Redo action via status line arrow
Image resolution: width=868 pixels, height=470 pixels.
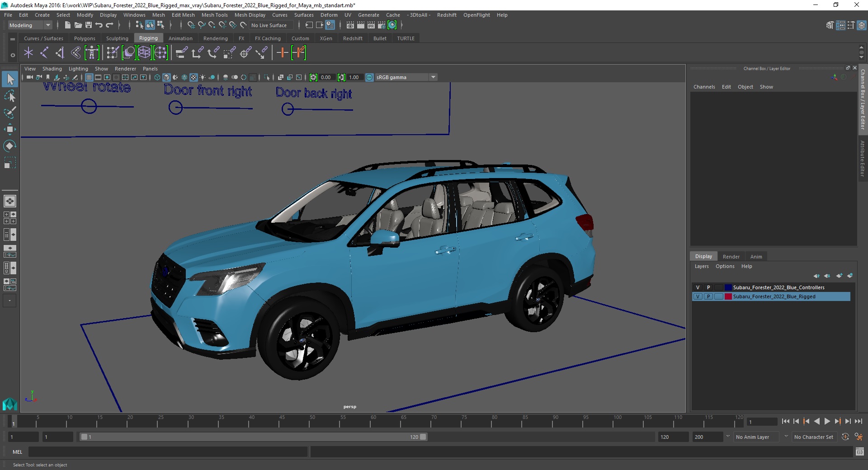coord(109,25)
